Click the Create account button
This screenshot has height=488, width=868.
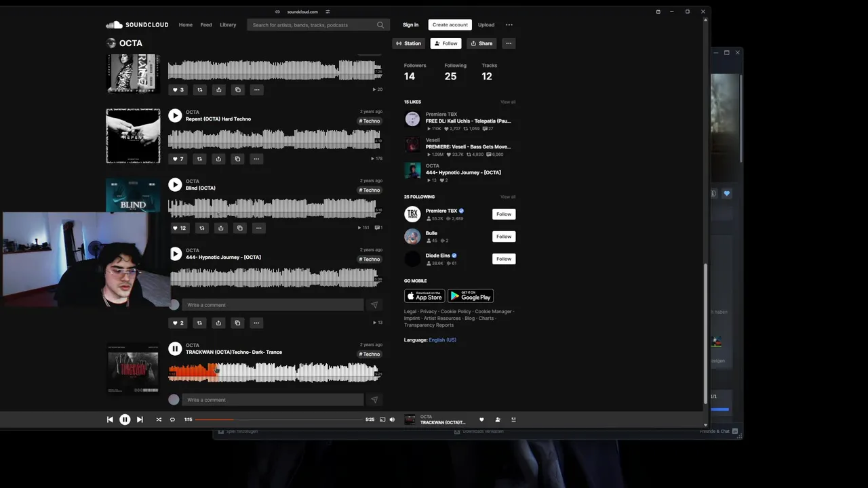[450, 25]
